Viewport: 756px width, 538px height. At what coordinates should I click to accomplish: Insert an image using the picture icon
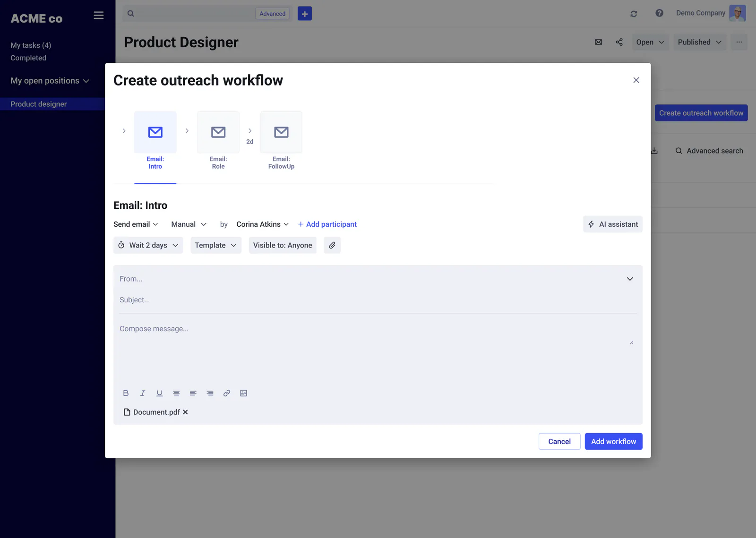[244, 393]
